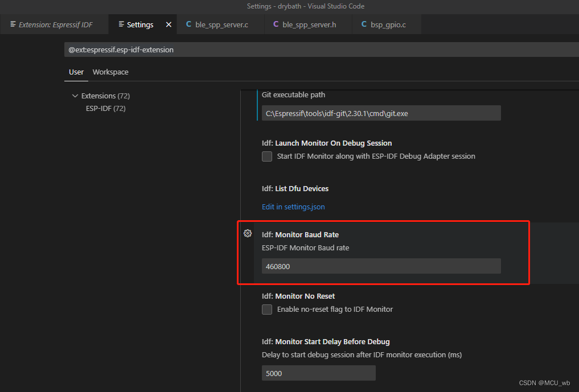Open the ble_spp_server.c tab
Viewport: 579px width, 392px height.
[x=221, y=24]
